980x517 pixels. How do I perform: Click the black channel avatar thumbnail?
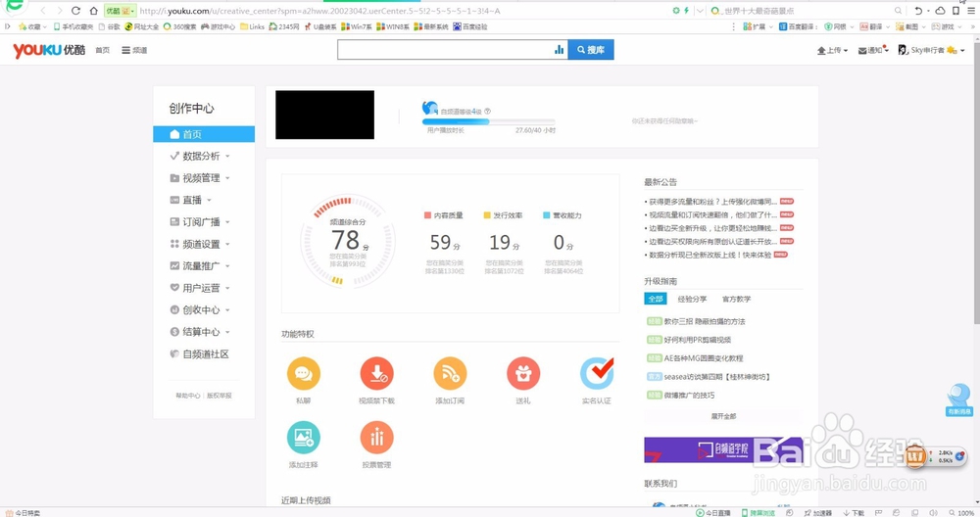pos(325,115)
